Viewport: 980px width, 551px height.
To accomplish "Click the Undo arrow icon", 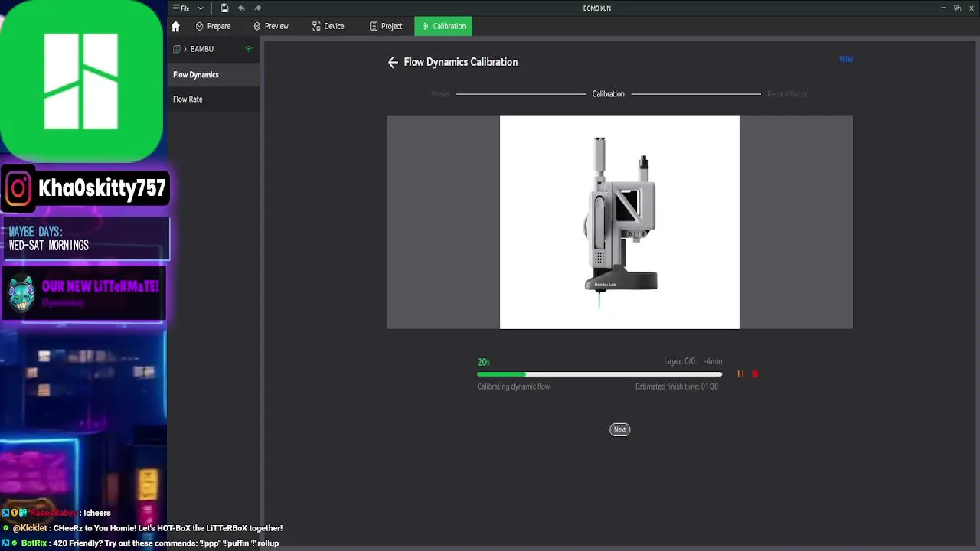I will click(241, 8).
